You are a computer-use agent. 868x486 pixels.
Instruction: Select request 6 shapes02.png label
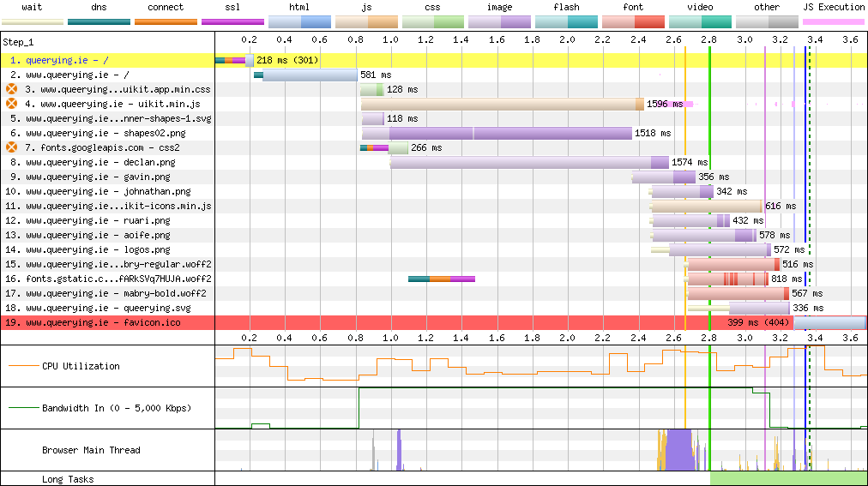tap(98, 133)
